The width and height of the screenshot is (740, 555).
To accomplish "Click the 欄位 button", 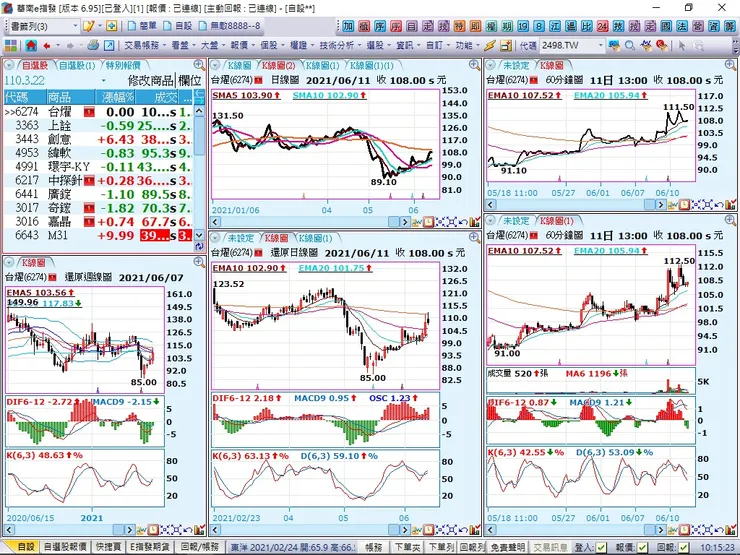I will 190,81.
